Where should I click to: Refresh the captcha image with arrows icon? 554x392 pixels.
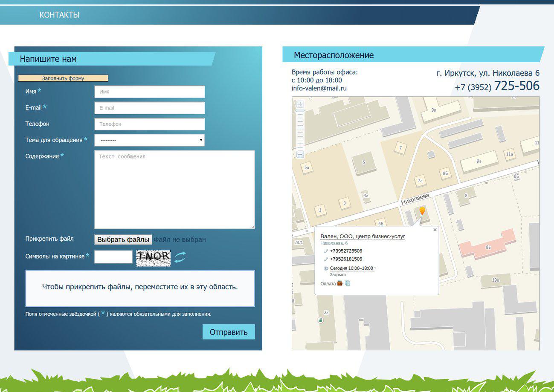180,257
